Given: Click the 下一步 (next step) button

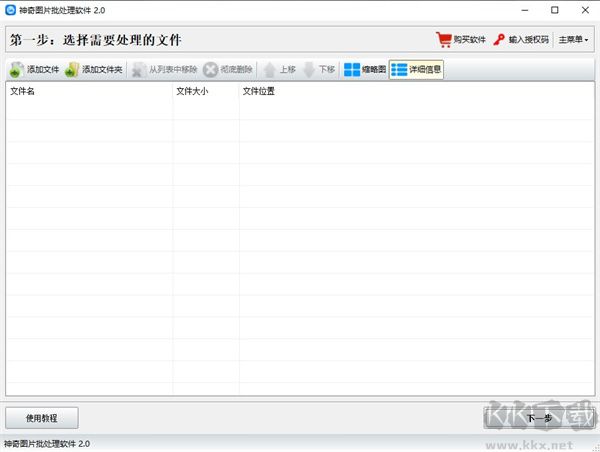Looking at the screenshot, I should [x=540, y=418].
